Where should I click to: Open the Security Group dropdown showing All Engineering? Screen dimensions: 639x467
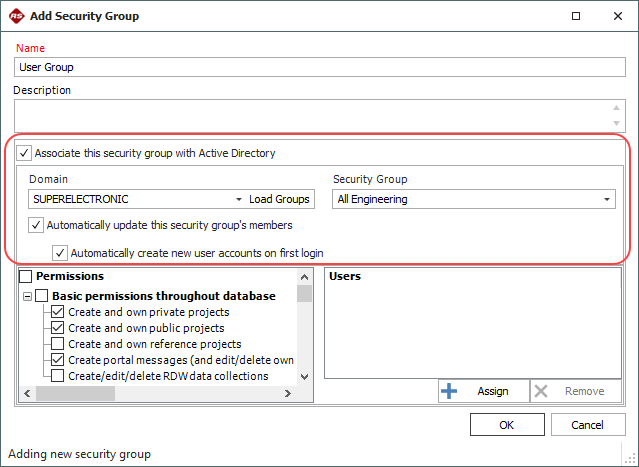click(x=607, y=199)
